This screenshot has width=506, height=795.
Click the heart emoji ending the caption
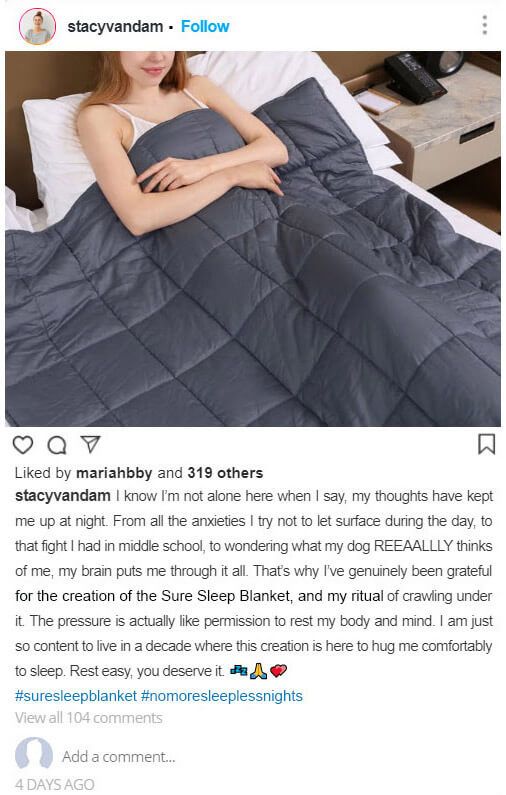(x=278, y=671)
